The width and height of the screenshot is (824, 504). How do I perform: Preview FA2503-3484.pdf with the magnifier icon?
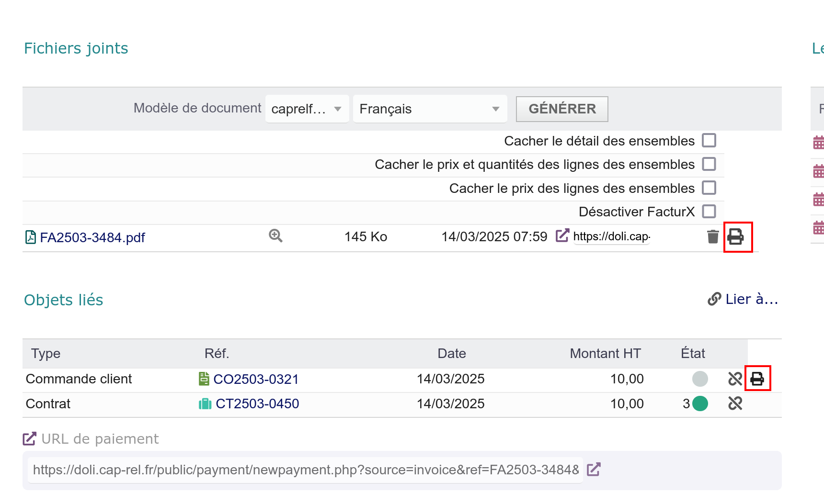[275, 235]
